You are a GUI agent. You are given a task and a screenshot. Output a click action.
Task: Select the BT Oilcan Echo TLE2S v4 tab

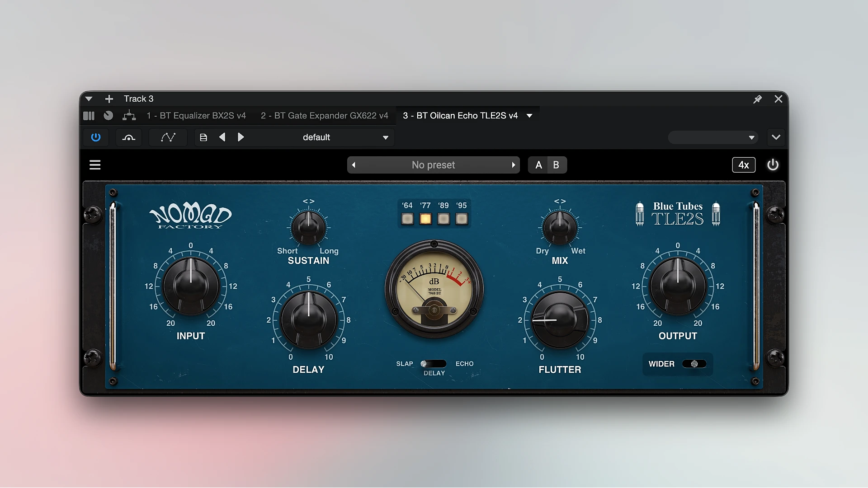pos(460,116)
